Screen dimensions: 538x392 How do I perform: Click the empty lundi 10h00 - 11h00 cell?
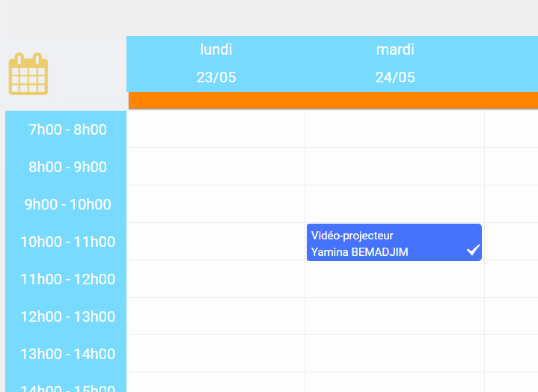216,242
